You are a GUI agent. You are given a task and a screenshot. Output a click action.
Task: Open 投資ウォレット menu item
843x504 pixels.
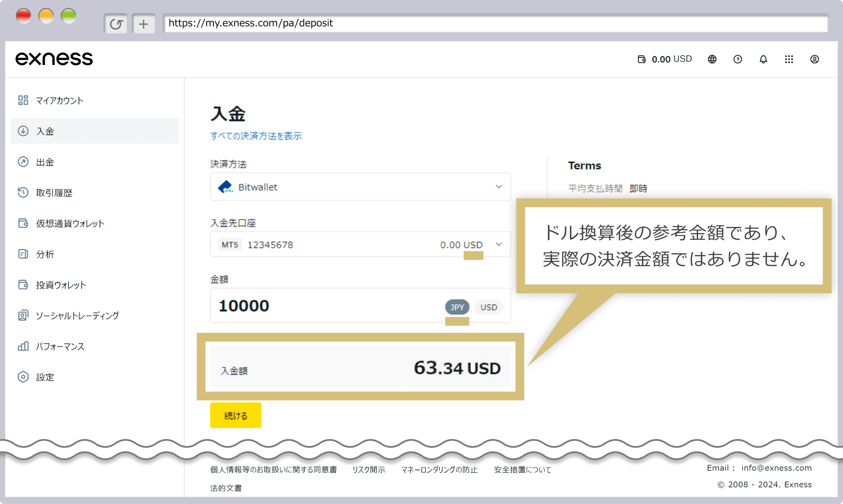coord(94,285)
